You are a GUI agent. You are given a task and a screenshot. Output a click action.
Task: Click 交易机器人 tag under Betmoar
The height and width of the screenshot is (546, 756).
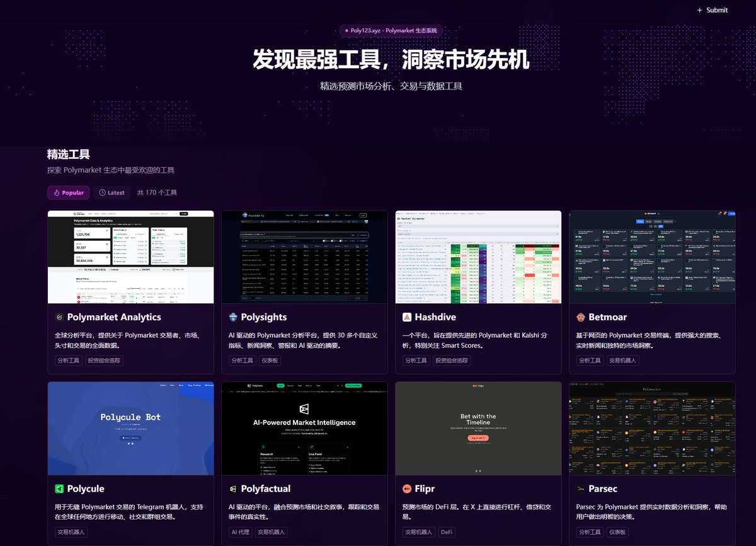622,361
